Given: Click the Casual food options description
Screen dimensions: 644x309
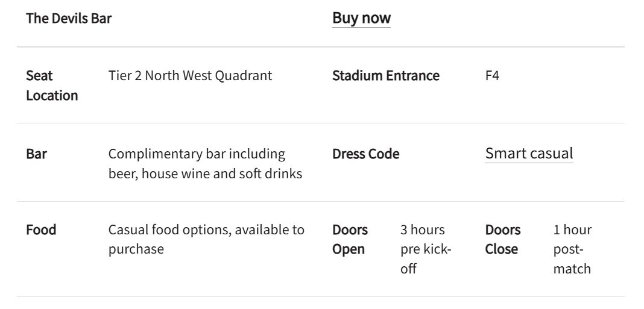Looking at the screenshot, I should (206, 239).
